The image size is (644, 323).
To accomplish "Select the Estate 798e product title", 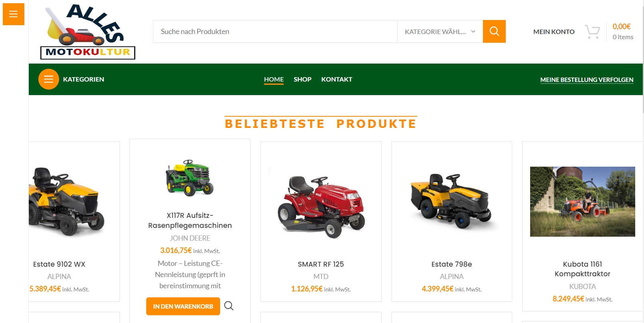I will [x=452, y=264].
